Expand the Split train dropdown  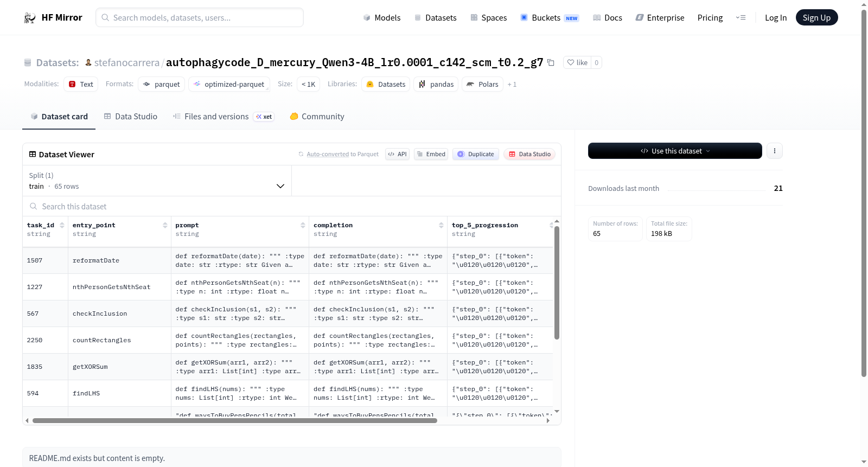(x=157, y=181)
